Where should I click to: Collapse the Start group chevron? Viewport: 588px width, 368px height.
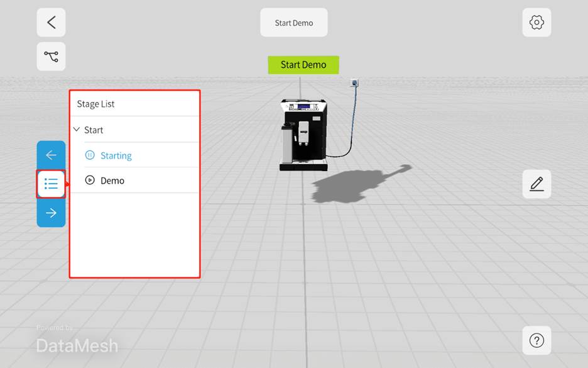click(77, 130)
